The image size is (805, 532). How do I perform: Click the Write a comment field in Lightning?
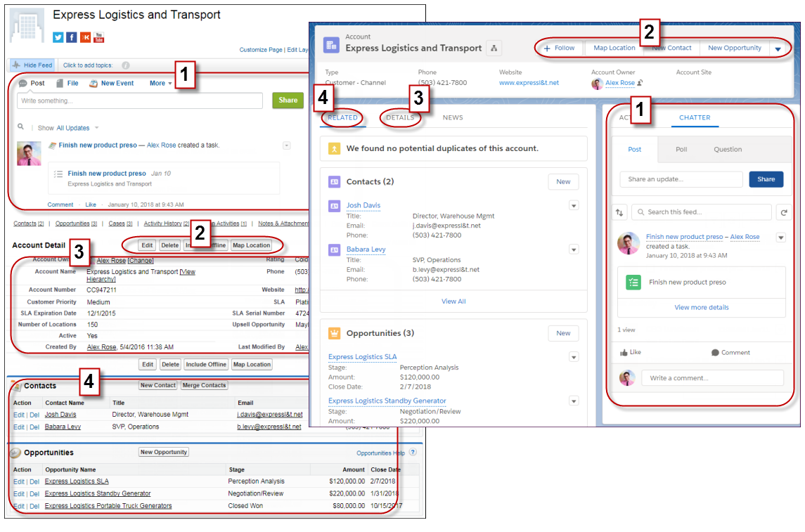[x=713, y=378]
